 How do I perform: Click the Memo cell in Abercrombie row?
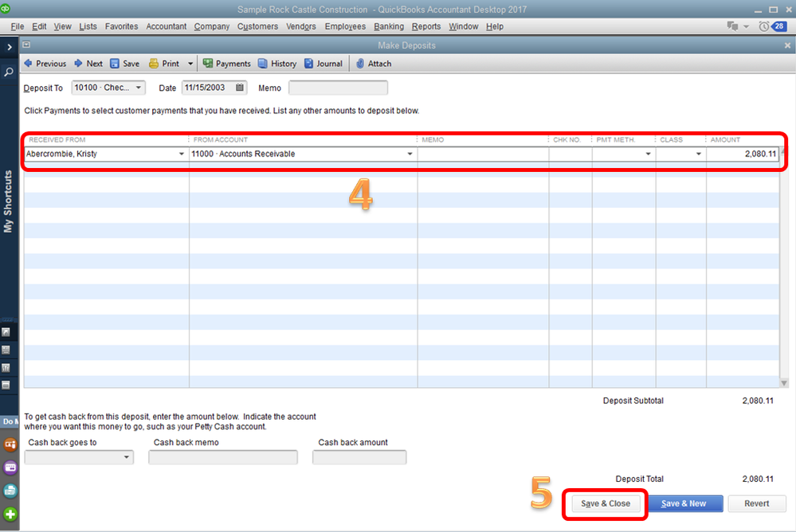[483, 154]
